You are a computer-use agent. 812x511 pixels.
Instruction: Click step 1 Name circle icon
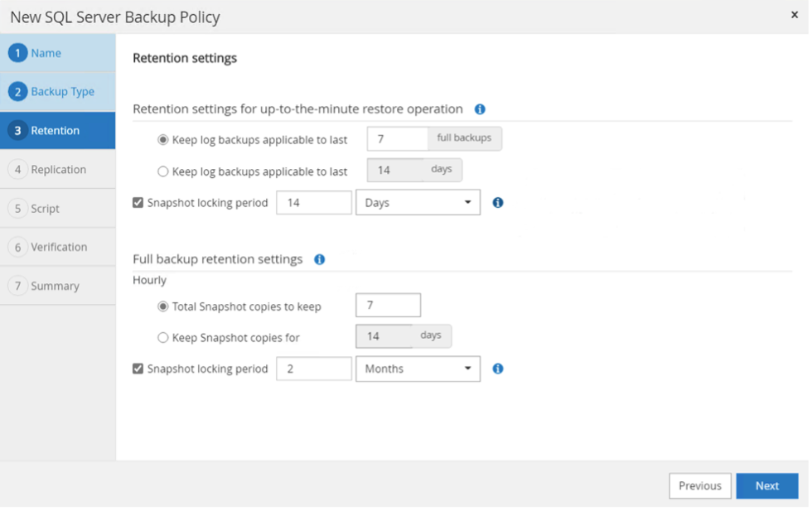[x=17, y=53]
